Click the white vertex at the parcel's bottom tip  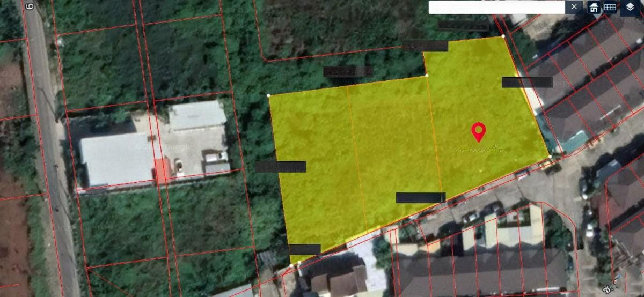(291, 265)
